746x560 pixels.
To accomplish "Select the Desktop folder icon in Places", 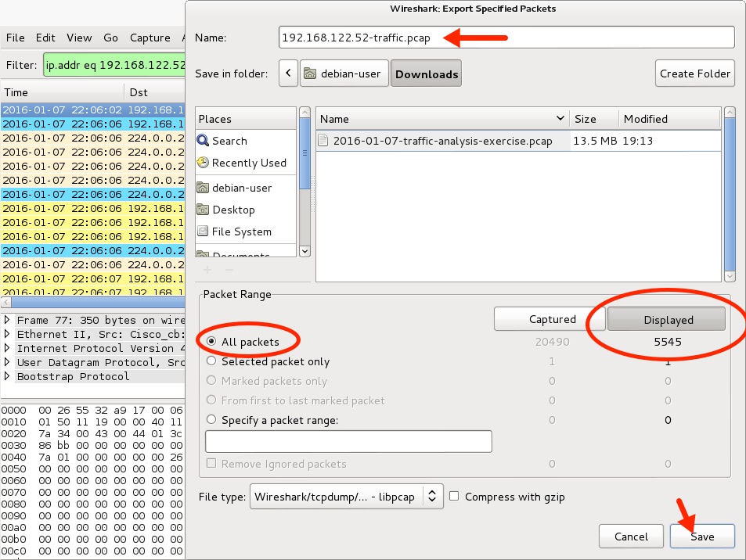I will (203, 210).
